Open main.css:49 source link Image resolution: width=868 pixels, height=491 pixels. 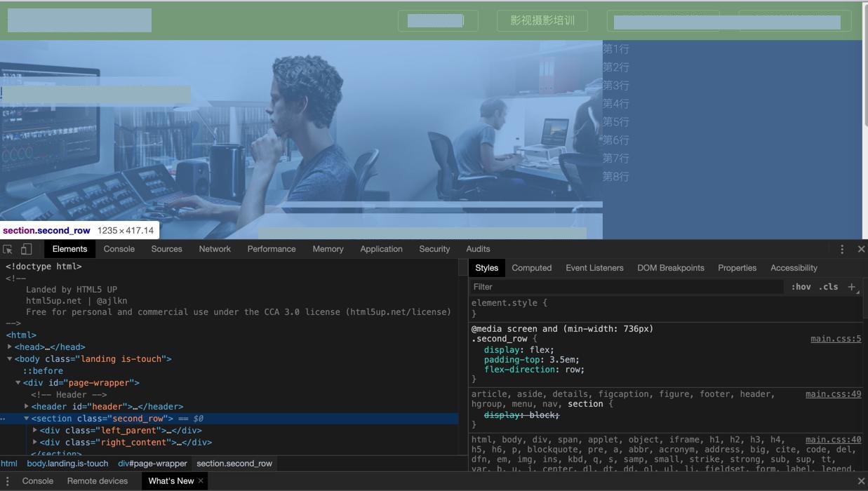[833, 394]
